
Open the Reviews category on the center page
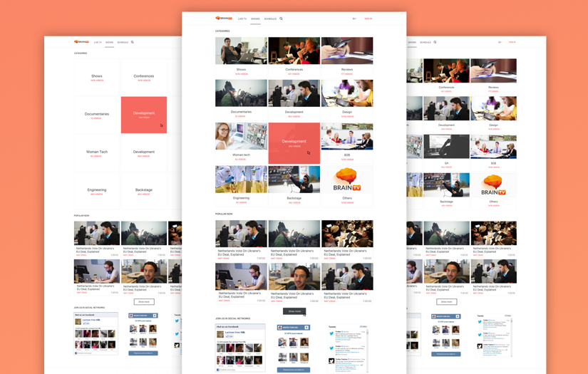(347, 56)
